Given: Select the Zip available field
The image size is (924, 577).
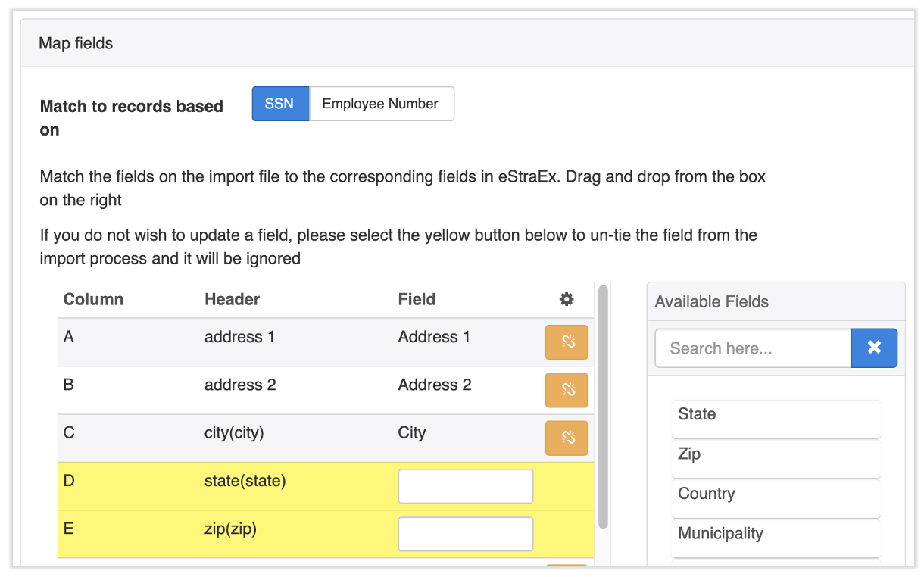Looking at the screenshot, I should pos(775,455).
